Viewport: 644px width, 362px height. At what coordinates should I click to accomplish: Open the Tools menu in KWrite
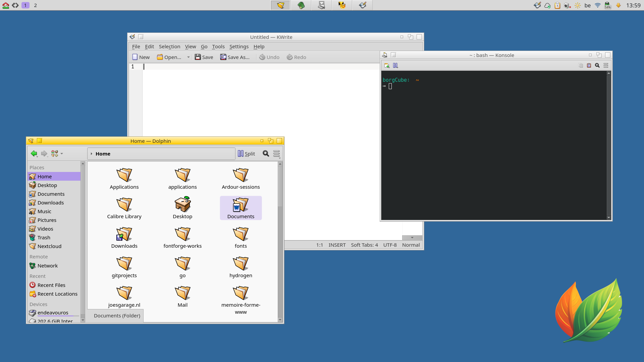[218, 47]
